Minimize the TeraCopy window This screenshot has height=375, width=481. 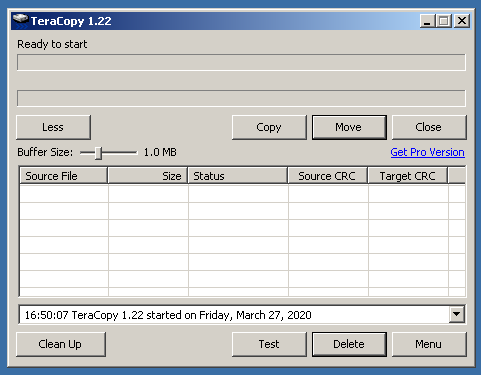coord(427,21)
